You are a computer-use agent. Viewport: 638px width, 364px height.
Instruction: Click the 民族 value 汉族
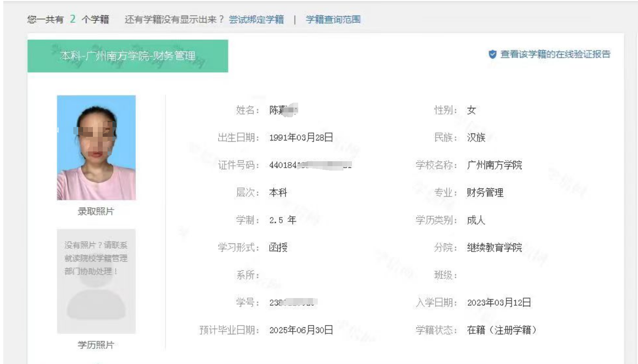(476, 138)
